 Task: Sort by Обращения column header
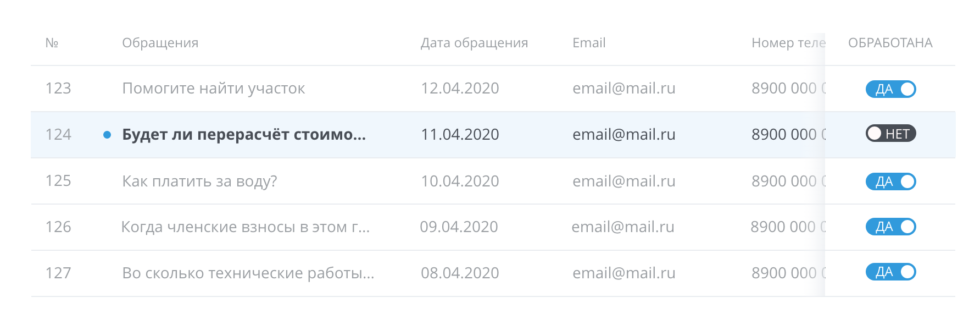(x=160, y=43)
